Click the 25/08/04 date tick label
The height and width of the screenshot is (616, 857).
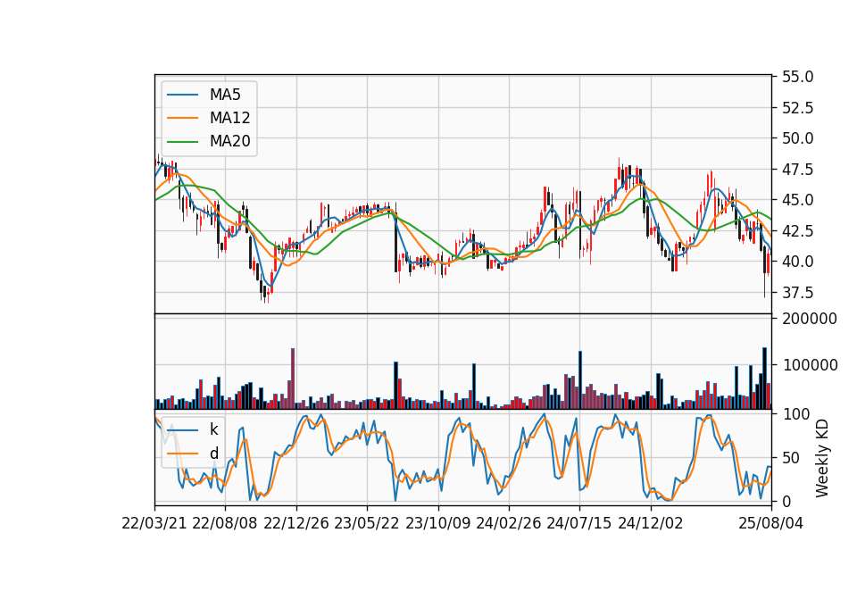click(770, 523)
